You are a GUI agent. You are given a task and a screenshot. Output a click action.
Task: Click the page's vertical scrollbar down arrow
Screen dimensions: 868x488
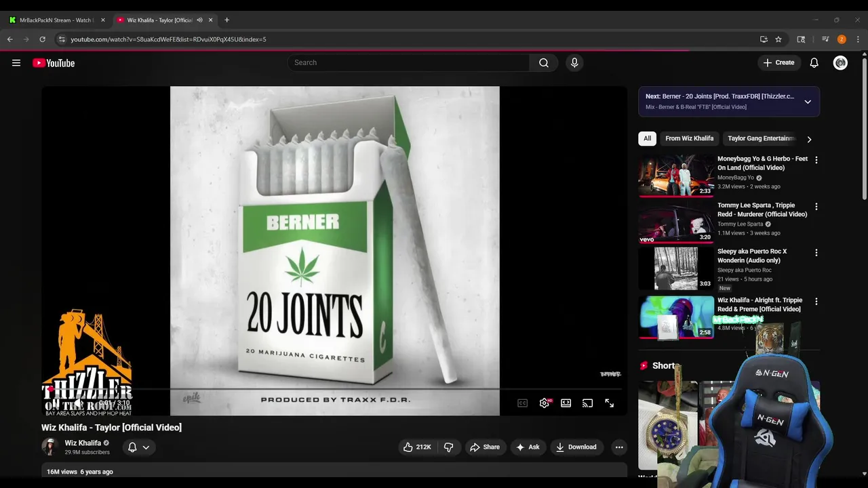pyautogui.click(x=863, y=474)
